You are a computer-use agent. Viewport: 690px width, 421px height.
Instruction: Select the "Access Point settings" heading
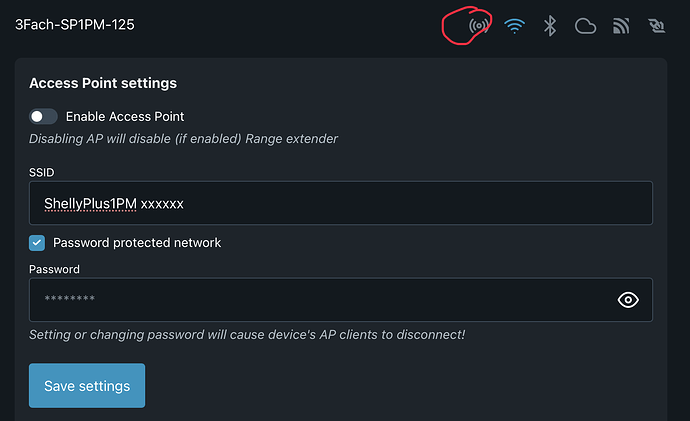click(103, 83)
